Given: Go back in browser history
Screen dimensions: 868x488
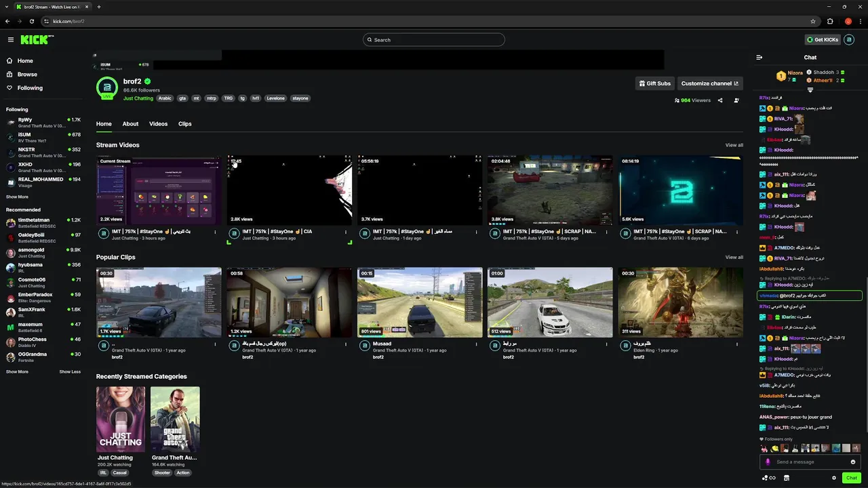Looking at the screenshot, I should click(7, 21).
